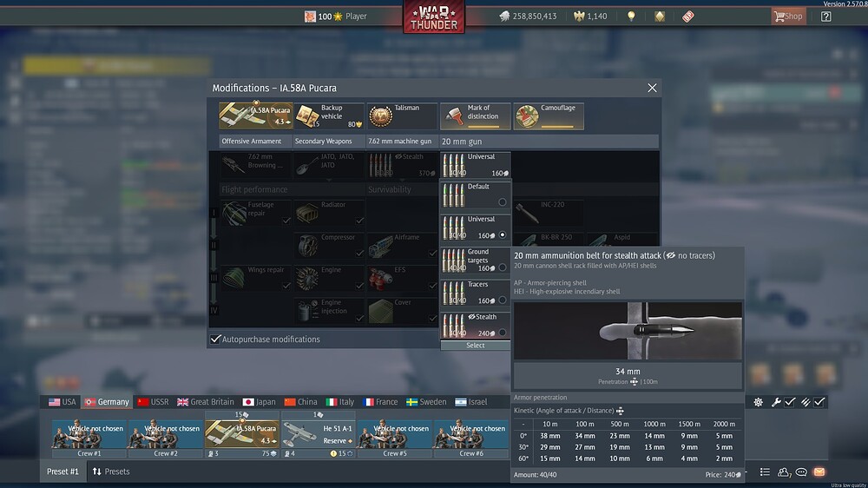The image size is (868, 488).
Task: Select the Compressor modification
Action: tap(328, 246)
